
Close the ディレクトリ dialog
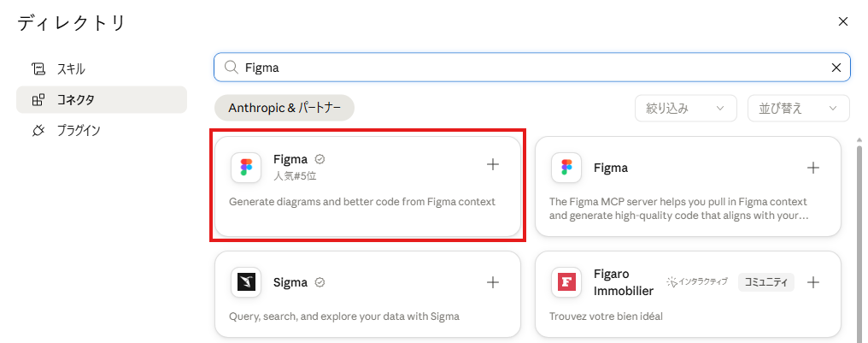843,21
